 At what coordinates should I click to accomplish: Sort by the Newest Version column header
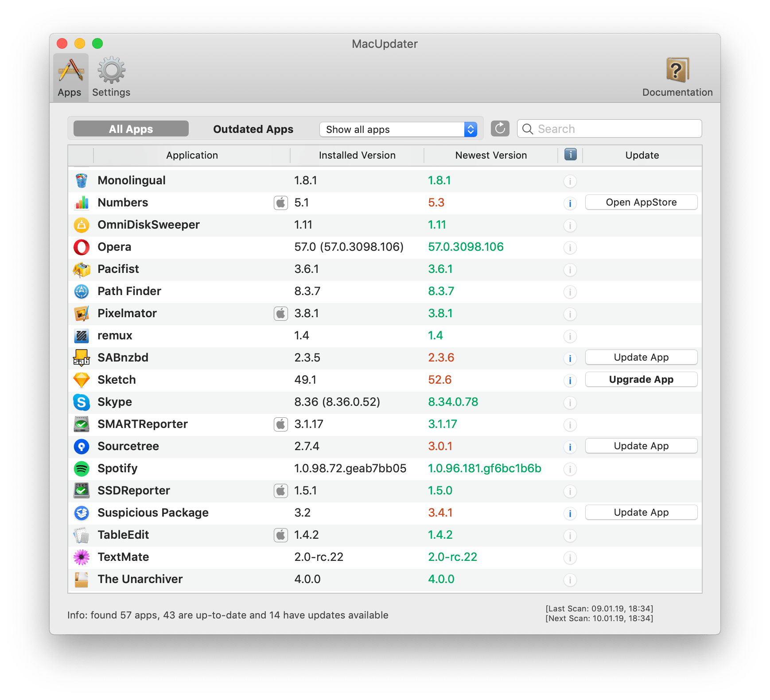491,155
